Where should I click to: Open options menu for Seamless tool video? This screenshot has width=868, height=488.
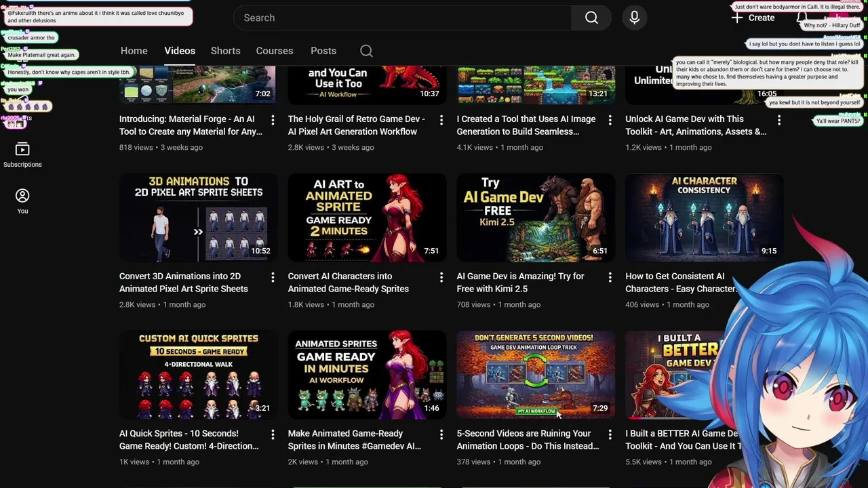pos(610,120)
